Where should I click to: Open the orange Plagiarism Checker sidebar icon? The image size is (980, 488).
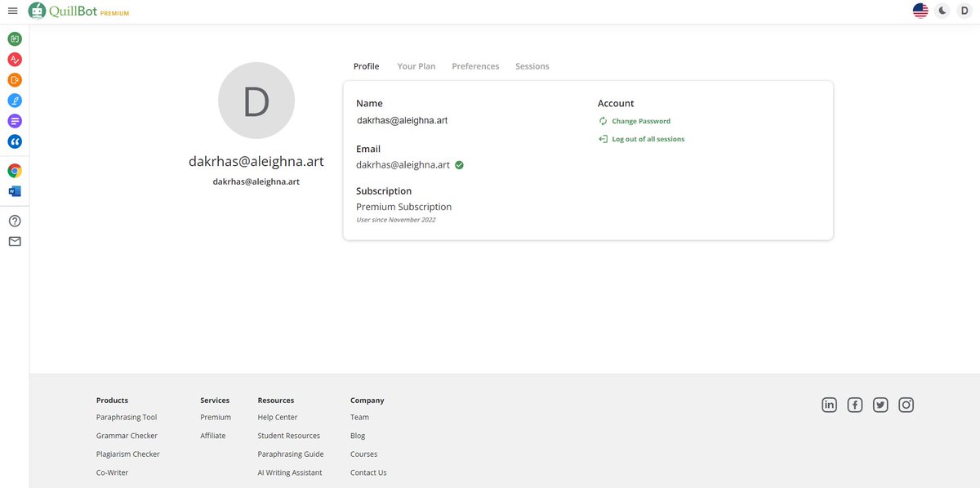(x=15, y=79)
